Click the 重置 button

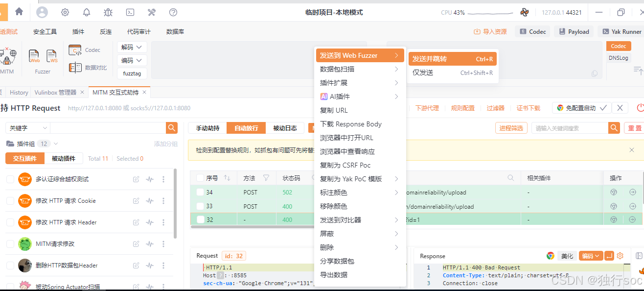point(634,128)
